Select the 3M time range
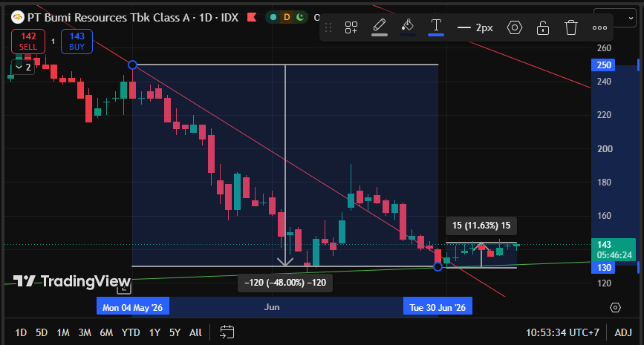644x345 pixels. (85, 332)
